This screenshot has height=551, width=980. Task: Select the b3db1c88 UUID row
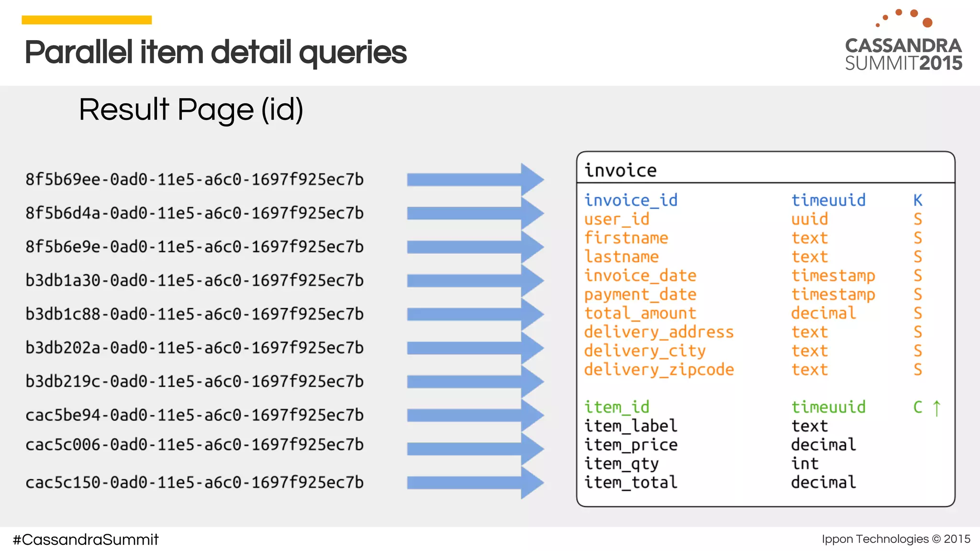click(194, 314)
